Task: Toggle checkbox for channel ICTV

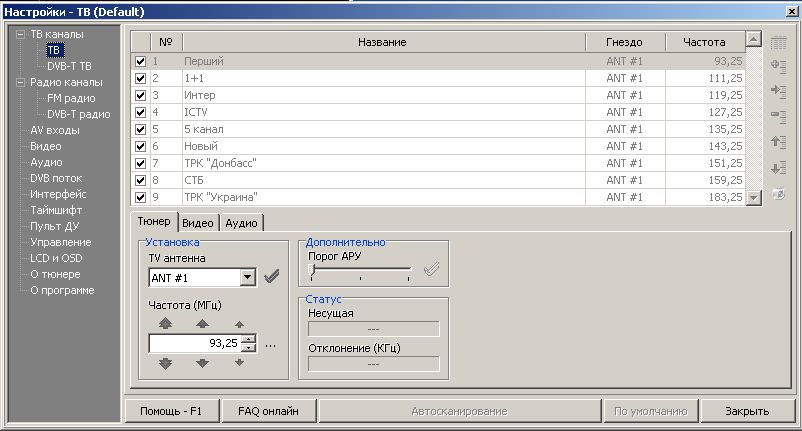Action: pos(140,112)
